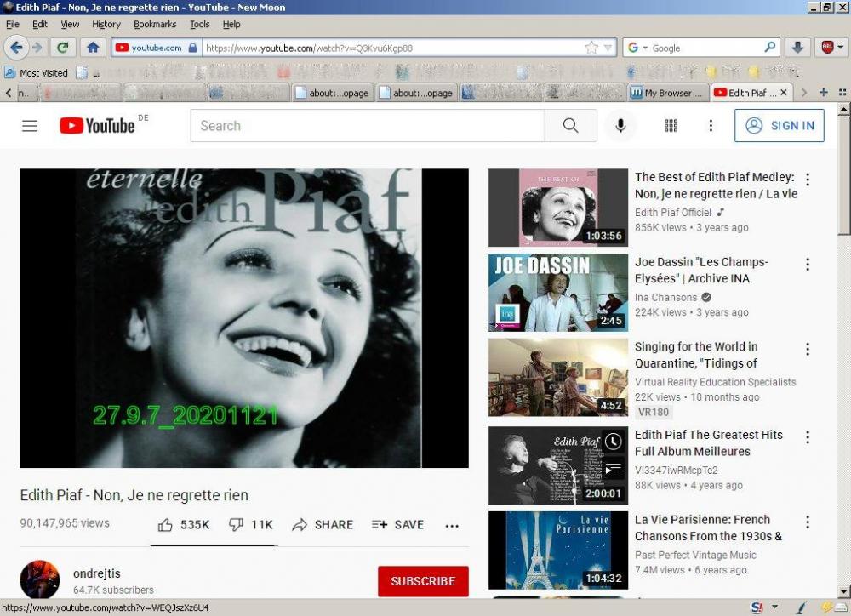Add Edith Piaf Greatest Hits to Watch later

(613, 442)
